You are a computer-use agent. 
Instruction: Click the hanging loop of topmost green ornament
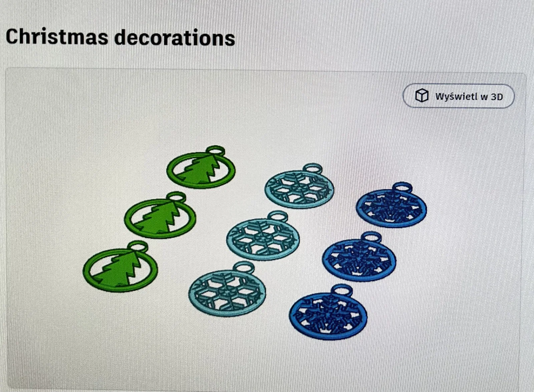(x=215, y=151)
